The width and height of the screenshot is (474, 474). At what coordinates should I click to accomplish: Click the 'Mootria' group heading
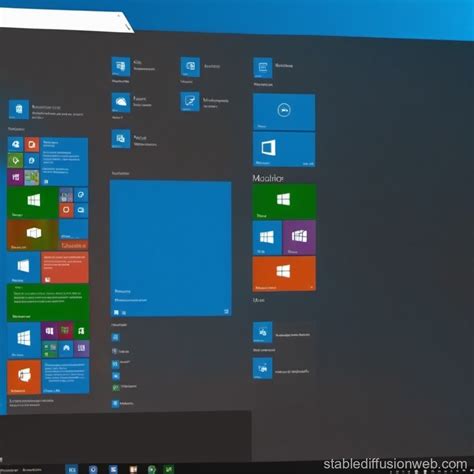click(x=268, y=178)
